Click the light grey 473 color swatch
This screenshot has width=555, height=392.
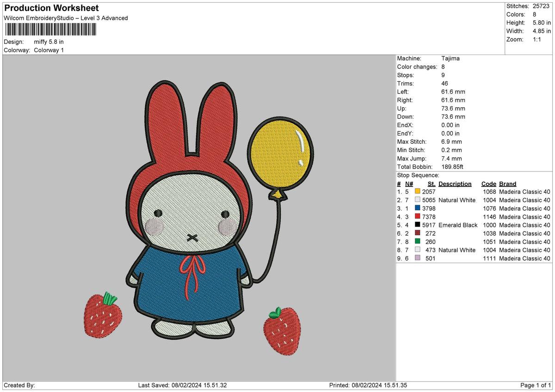point(418,250)
